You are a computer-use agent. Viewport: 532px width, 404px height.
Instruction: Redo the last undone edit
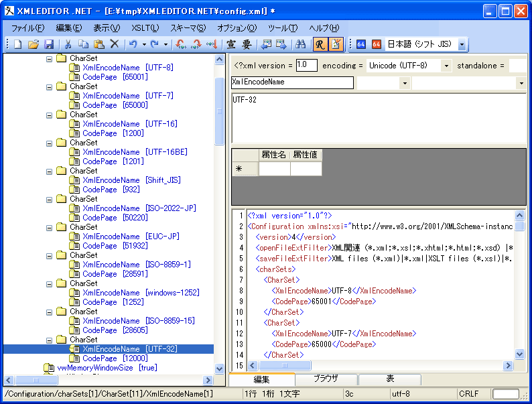(x=155, y=44)
